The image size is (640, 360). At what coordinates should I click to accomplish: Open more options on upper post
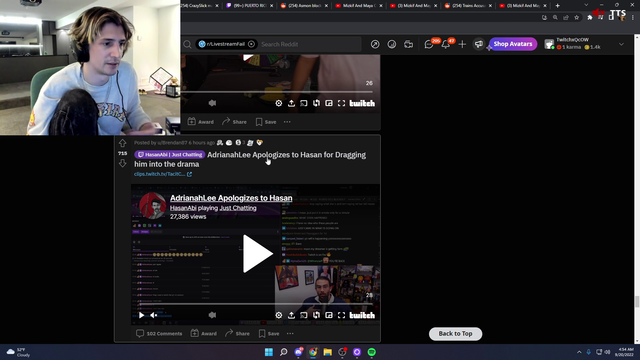pyautogui.click(x=287, y=122)
